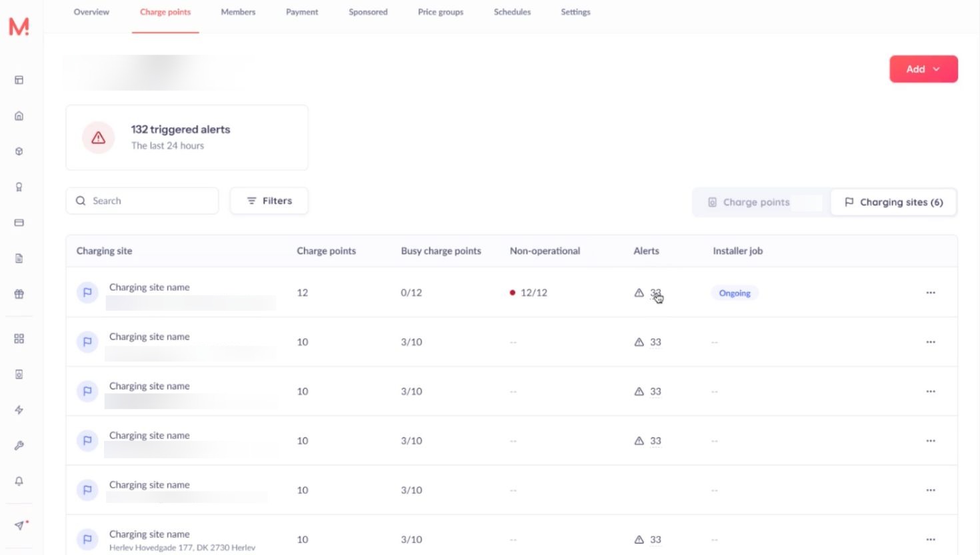Click into the Search field

click(x=142, y=201)
